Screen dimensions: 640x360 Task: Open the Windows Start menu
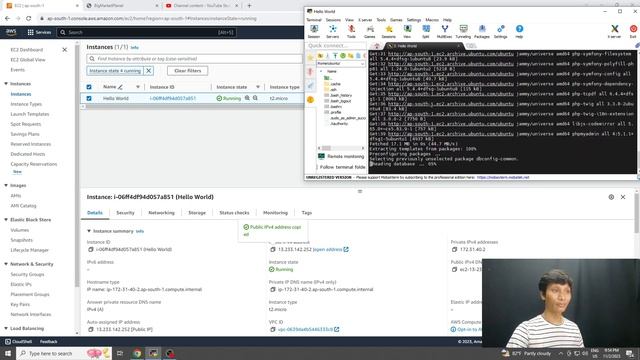(8, 353)
